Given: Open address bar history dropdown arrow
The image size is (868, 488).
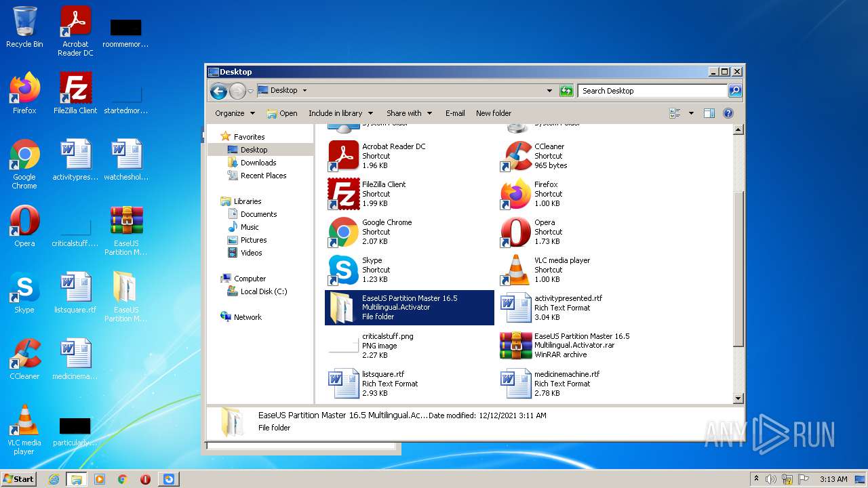Looking at the screenshot, I should (549, 91).
